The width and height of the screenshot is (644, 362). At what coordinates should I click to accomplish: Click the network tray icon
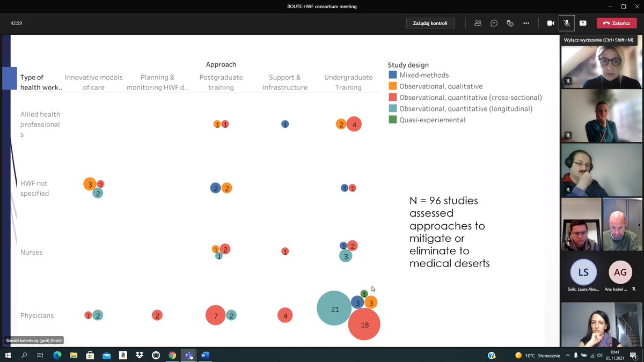point(591,355)
